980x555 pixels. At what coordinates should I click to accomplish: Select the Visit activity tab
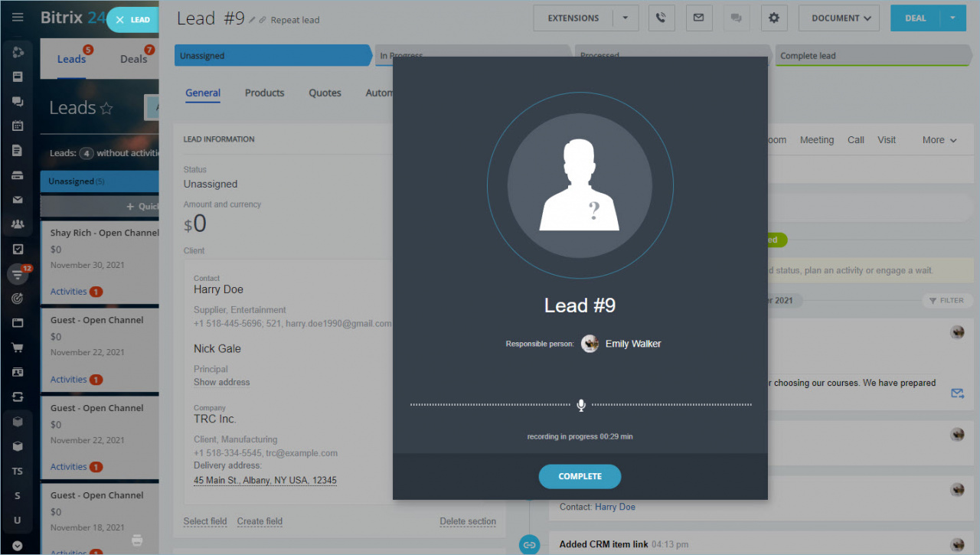(887, 140)
